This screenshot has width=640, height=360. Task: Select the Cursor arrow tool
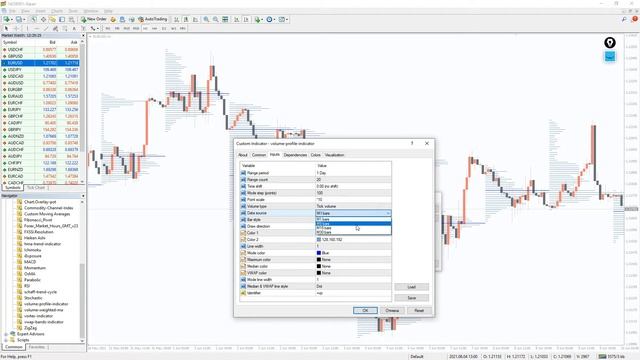pyautogui.click(x=6, y=29)
